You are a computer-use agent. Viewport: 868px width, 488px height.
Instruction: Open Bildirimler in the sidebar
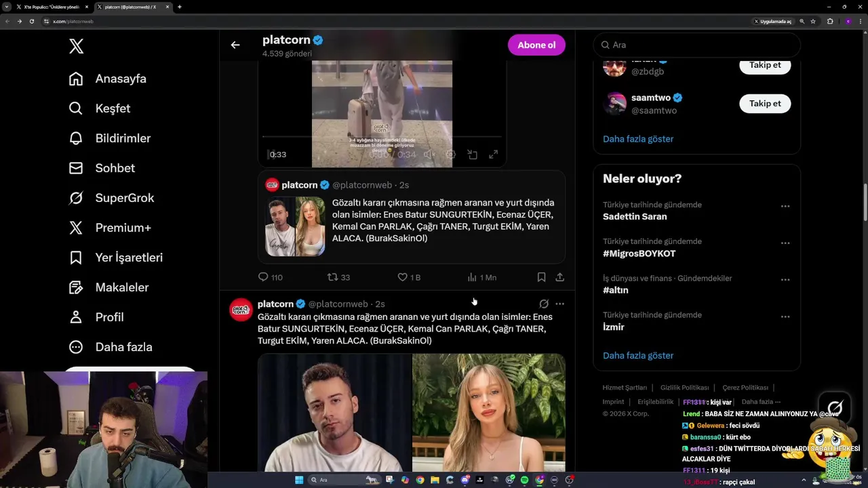click(x=110, y=138)
